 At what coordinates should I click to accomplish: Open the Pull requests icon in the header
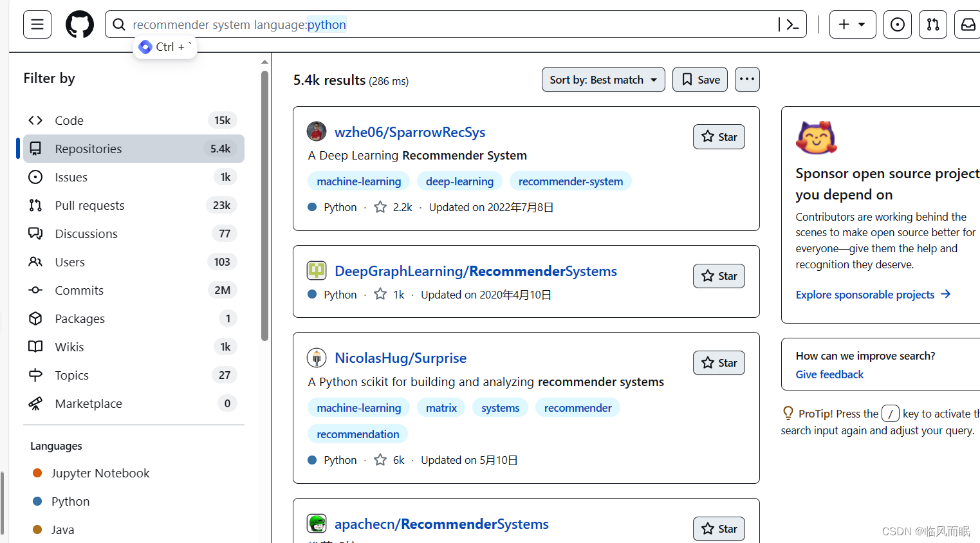[933, 24]
